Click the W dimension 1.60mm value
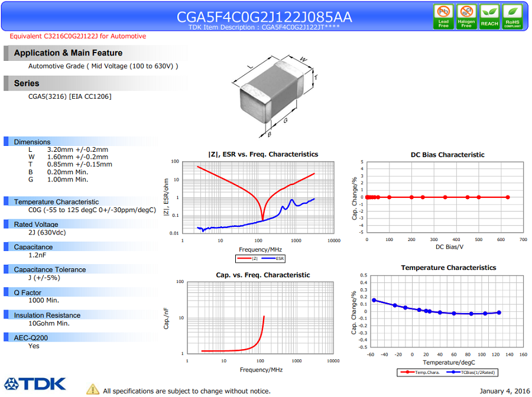Image resolution: width=532 pixels, height=397 pixels. (x=77, y=157)
